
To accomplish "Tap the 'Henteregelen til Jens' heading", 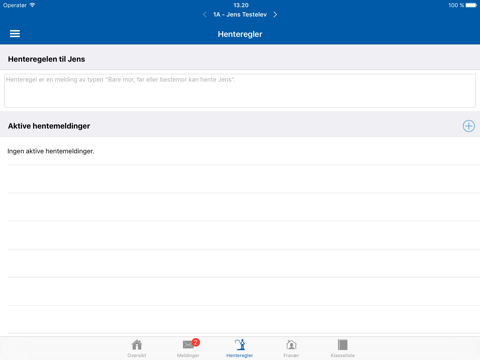I will click(x=46, y=59).
